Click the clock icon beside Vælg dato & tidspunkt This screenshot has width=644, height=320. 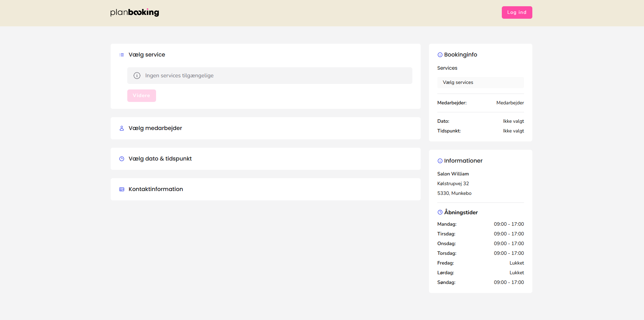122,159
